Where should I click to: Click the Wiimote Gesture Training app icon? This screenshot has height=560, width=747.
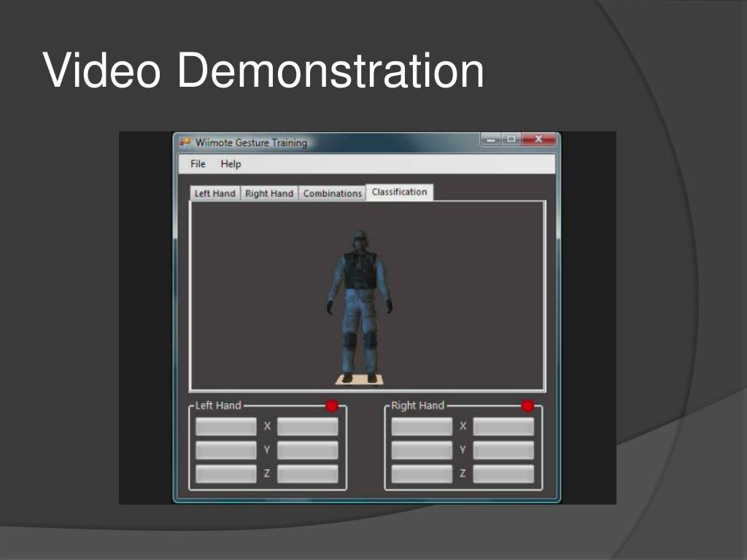coord(185,142)
